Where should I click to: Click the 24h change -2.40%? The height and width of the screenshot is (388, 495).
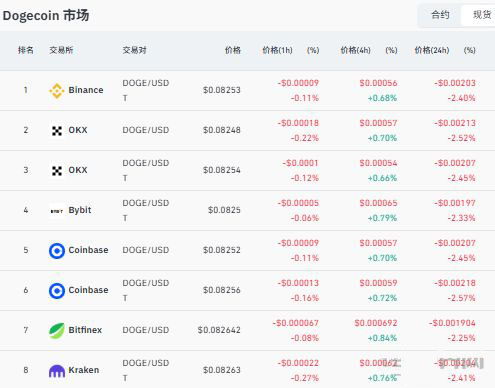[461, 98]
